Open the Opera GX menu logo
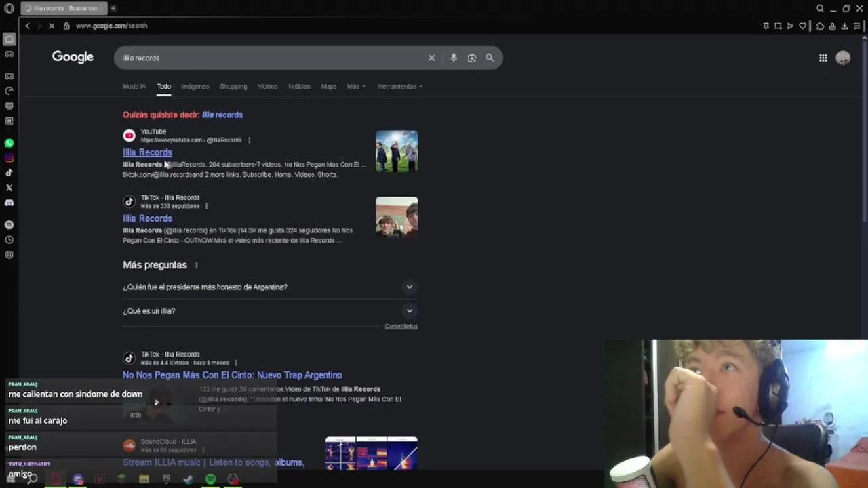 (x=9, y=8)
